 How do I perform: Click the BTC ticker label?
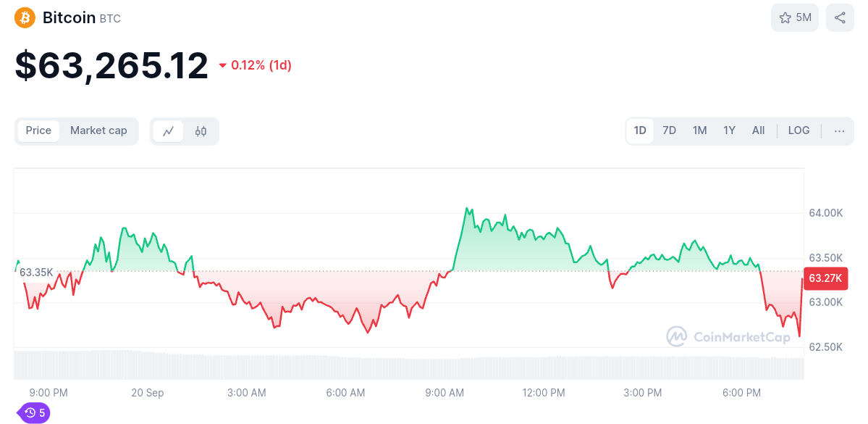point(109,18)
